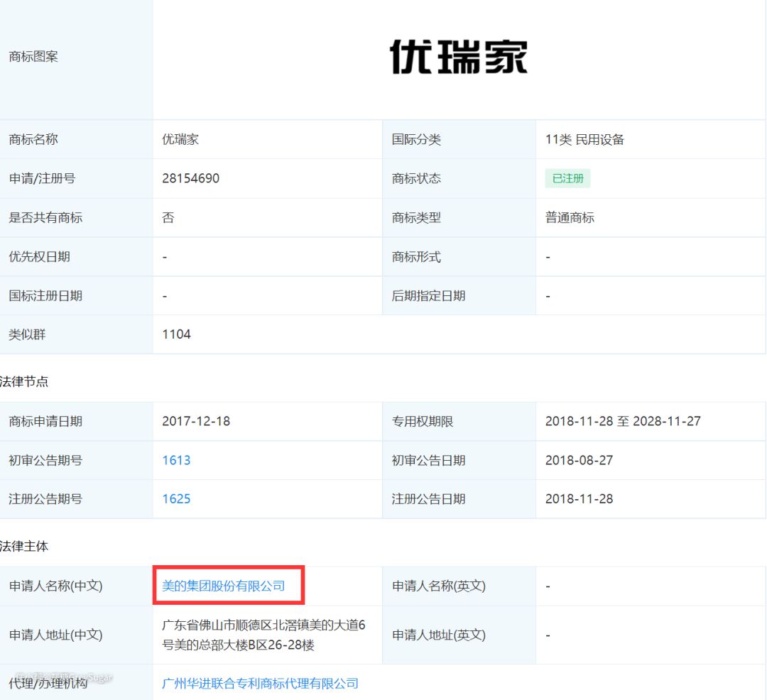
Task: Click the exclusive rights period 2018-11-28 至 2028-11-27
Action: pos(623,421)
